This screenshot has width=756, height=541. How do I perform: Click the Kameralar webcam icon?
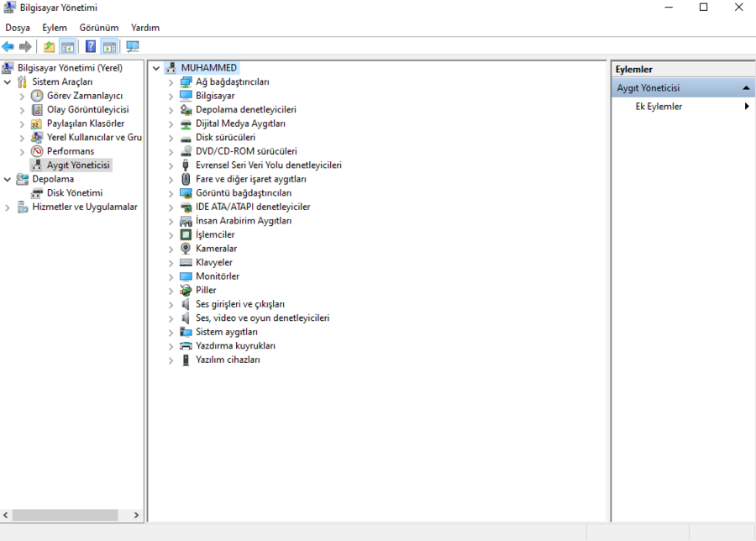tap(186, 249)
